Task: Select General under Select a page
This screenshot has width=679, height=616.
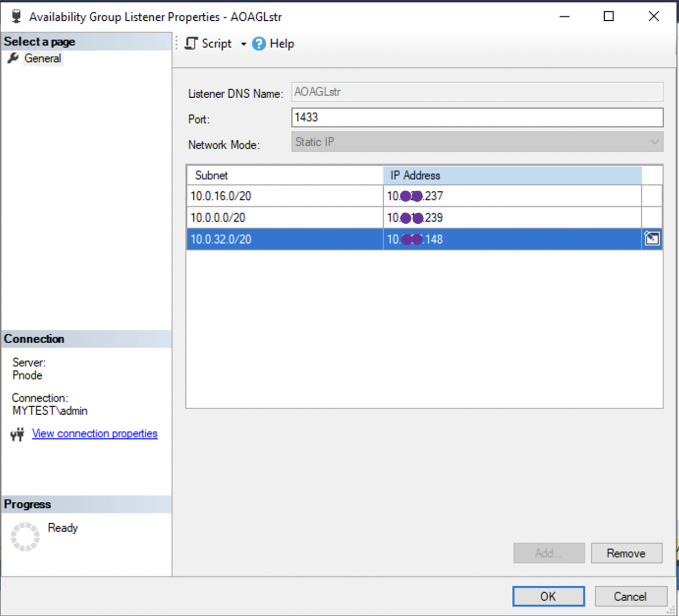Action: (x=42, y=58)
